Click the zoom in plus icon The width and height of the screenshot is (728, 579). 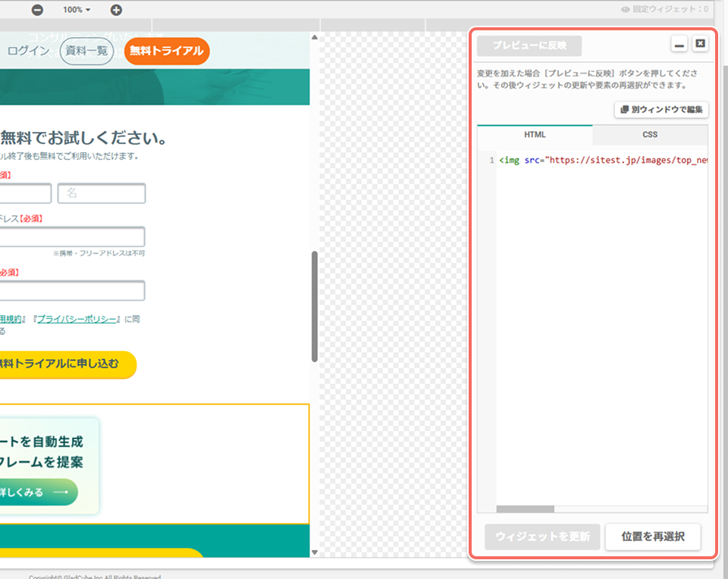coord(116,10)
